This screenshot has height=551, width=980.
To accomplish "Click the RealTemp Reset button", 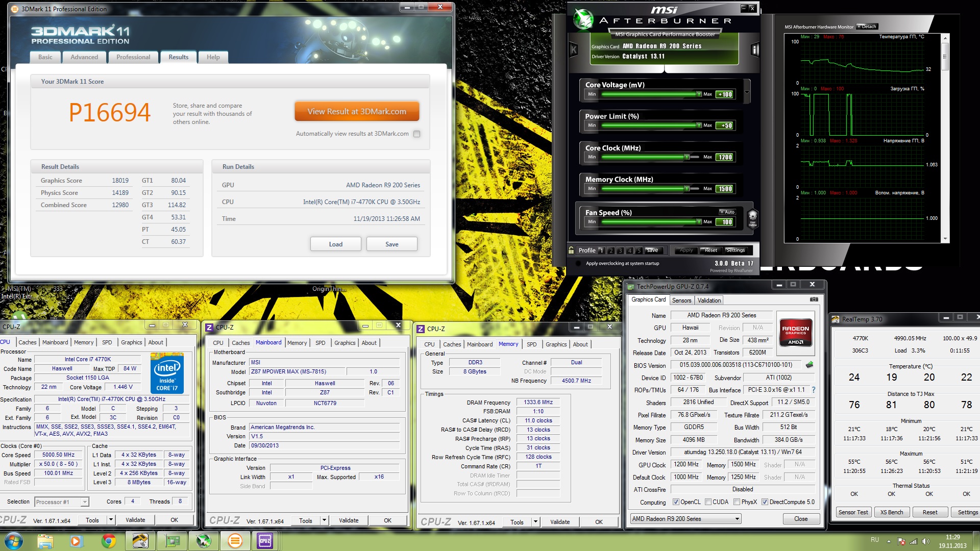I will pyautogui.click(x=930, y=512).
